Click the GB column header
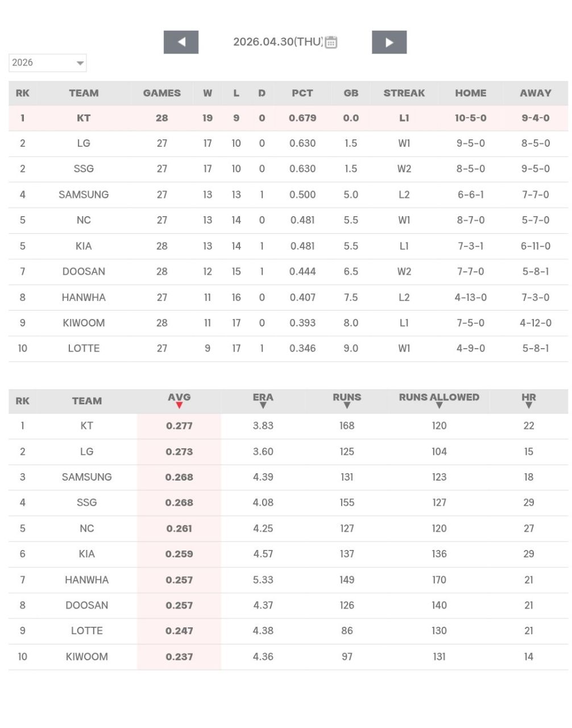572x728 pixels. coord(351,93)
